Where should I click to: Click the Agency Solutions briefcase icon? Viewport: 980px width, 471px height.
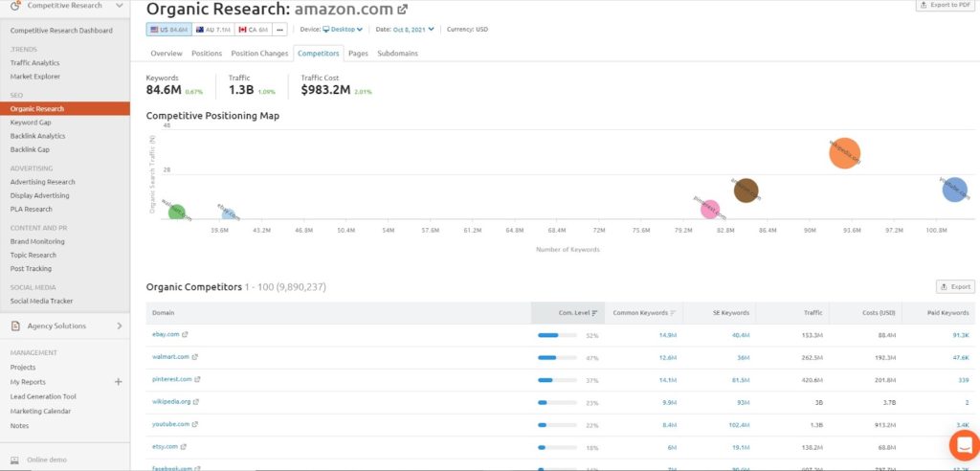pyautogui.click(x=15, y=325)
